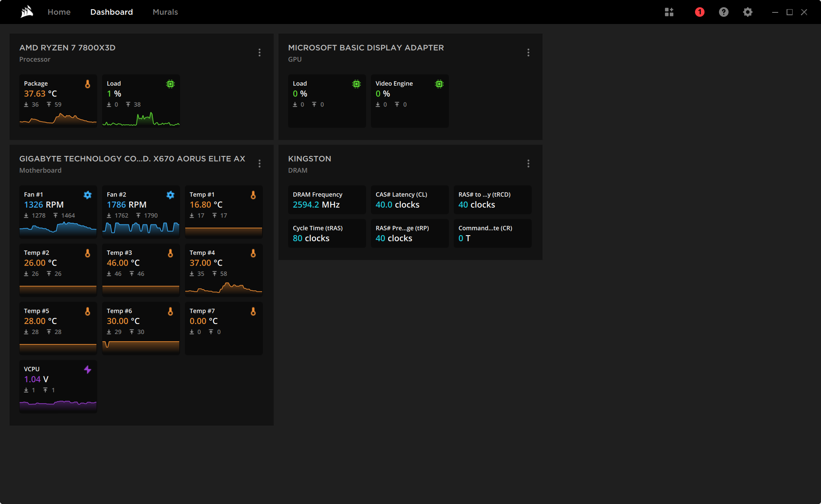The width and height of the screenshot is (821, 504).
Task: Select the CPU Load green graph
Action: point(141,120)
